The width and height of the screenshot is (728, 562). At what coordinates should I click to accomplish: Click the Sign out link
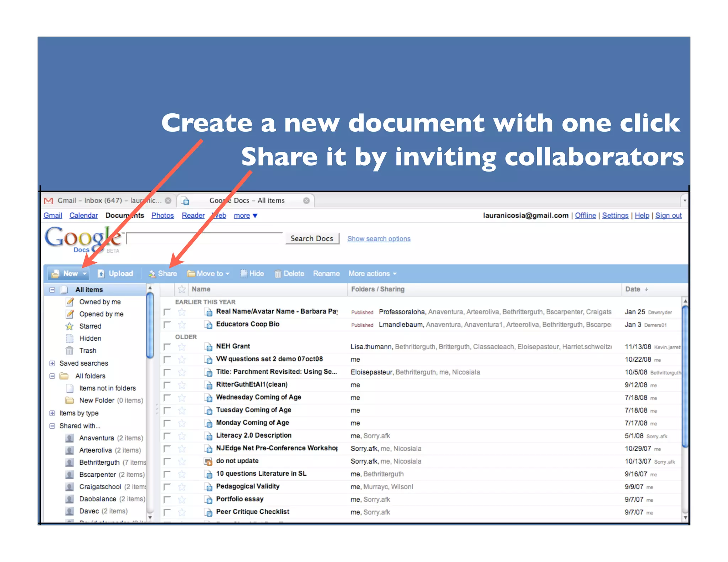point(669,216)
